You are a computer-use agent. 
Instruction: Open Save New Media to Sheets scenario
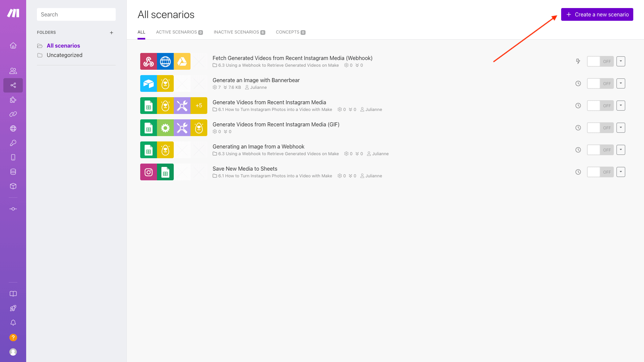coord(245,169)
